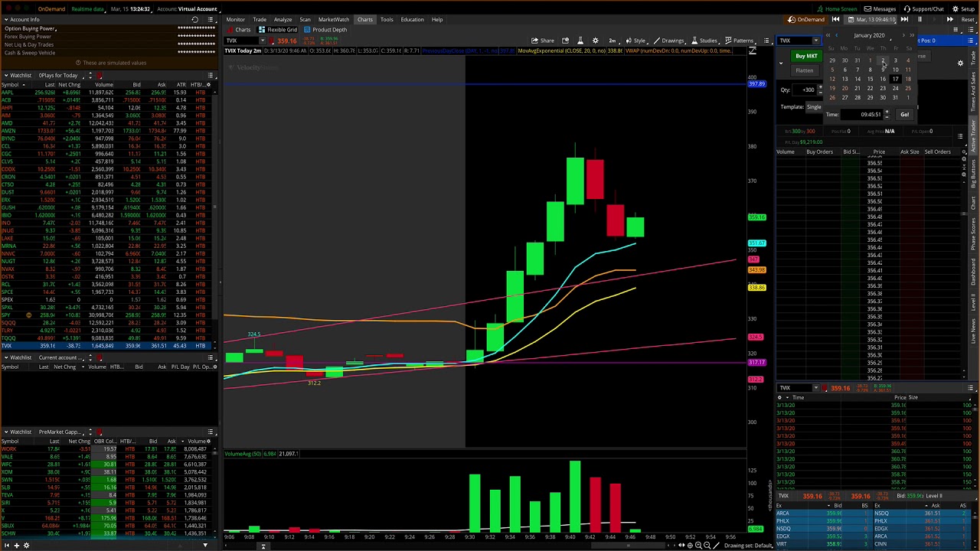
Task: Click the Flatten button
Action: [x=804, y=70]
